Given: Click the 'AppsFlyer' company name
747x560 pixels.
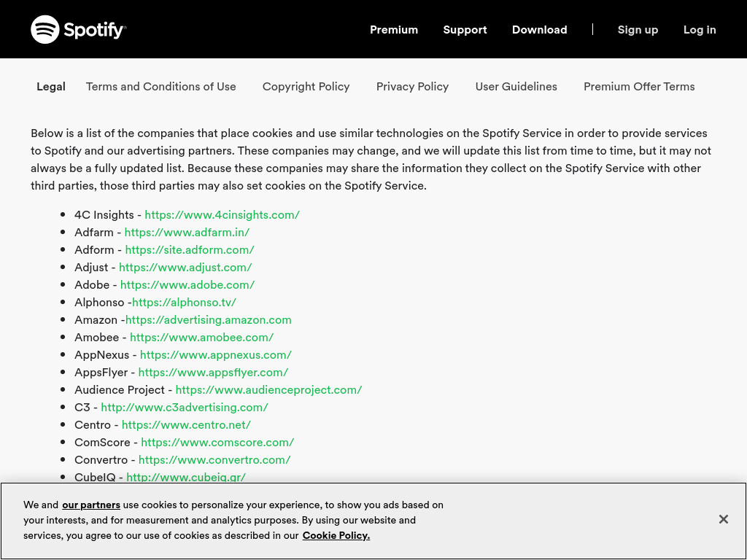Looking at the screenshot, I should (101, 373).
